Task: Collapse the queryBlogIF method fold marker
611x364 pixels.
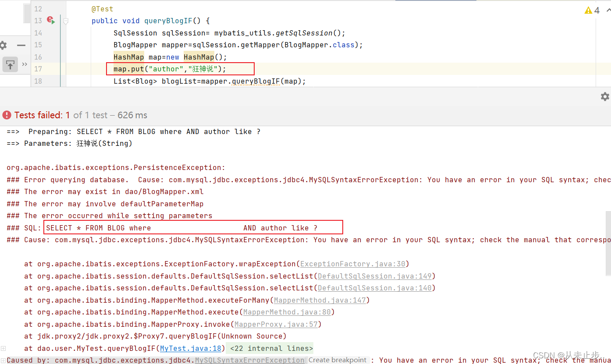Action: coord(66,21)
